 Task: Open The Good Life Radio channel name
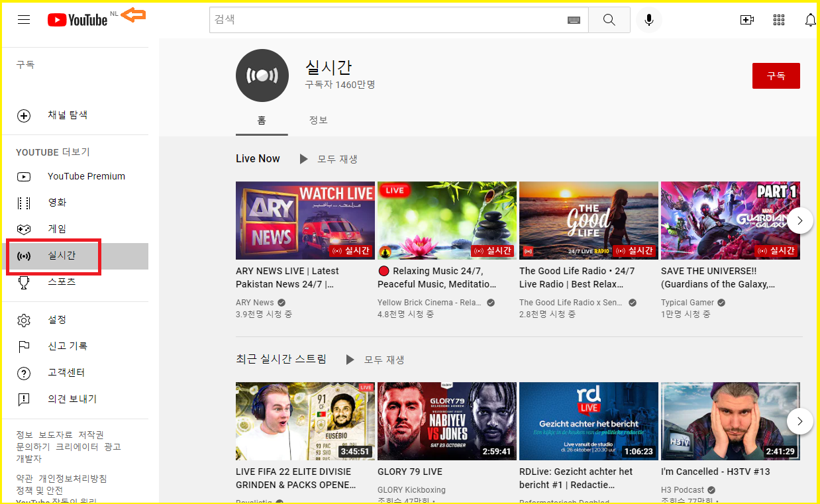[571, 303]
